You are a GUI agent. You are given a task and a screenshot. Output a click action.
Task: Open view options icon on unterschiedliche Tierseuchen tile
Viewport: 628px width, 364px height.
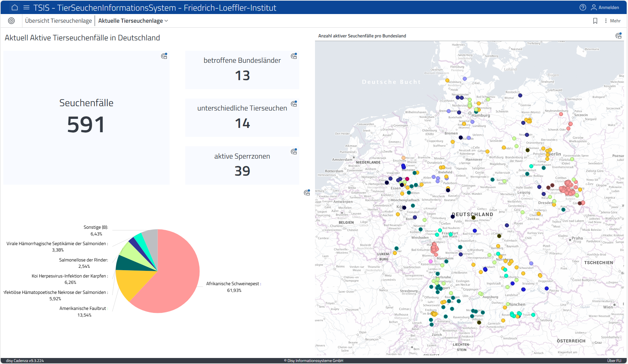(294, 104)
